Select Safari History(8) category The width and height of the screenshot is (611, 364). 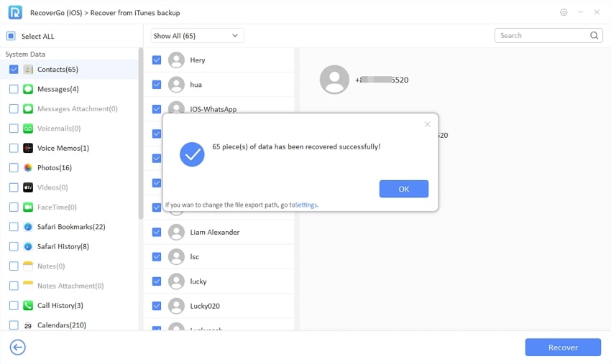(63, 246)
